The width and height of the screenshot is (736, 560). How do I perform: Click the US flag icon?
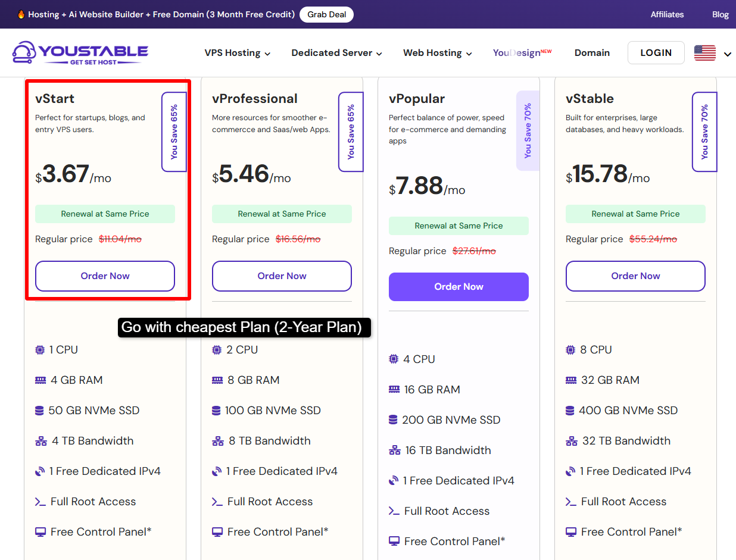(x=705, y=53)
